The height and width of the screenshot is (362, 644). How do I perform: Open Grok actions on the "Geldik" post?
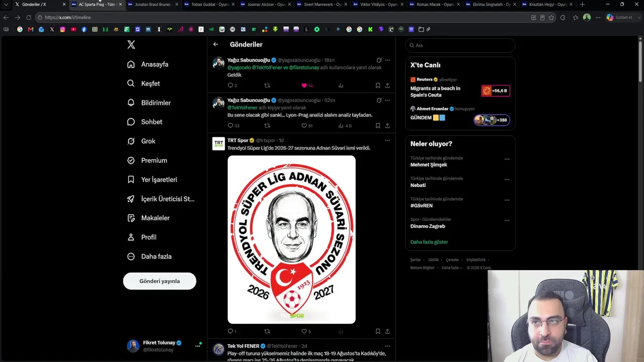click(379, 60)
